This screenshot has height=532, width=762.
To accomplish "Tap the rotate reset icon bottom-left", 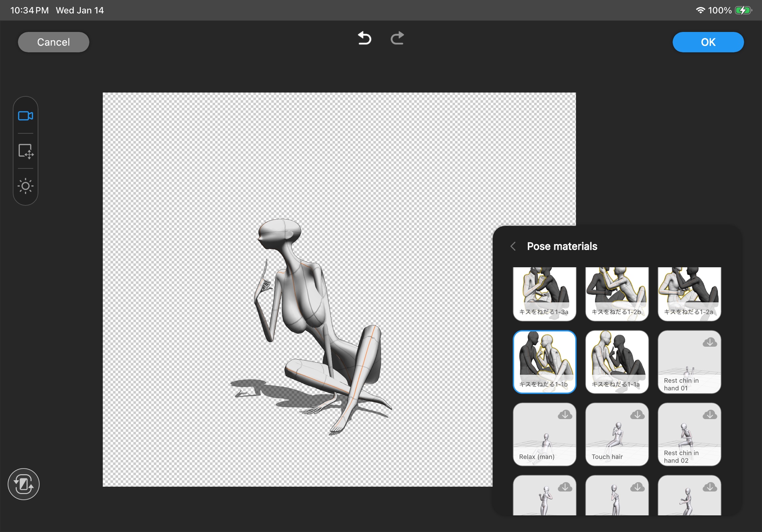I will pos(24,484).
